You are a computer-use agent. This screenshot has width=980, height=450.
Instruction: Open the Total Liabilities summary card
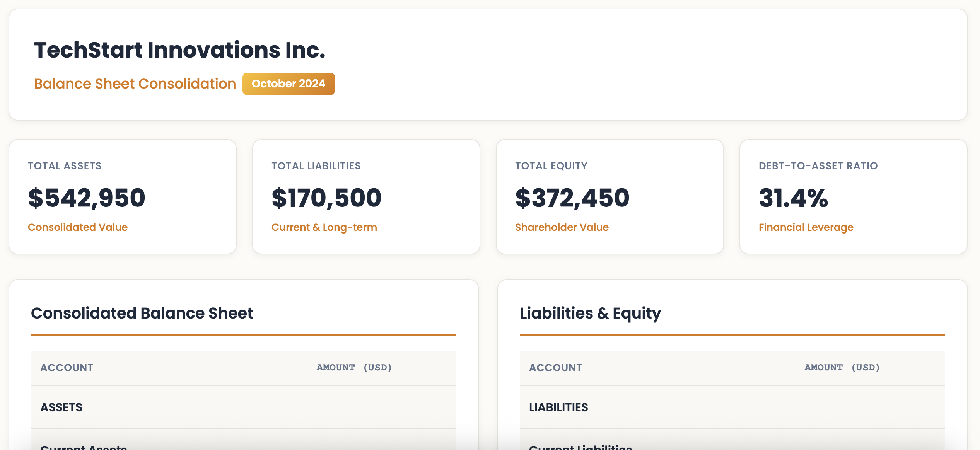tap(366, 197)
